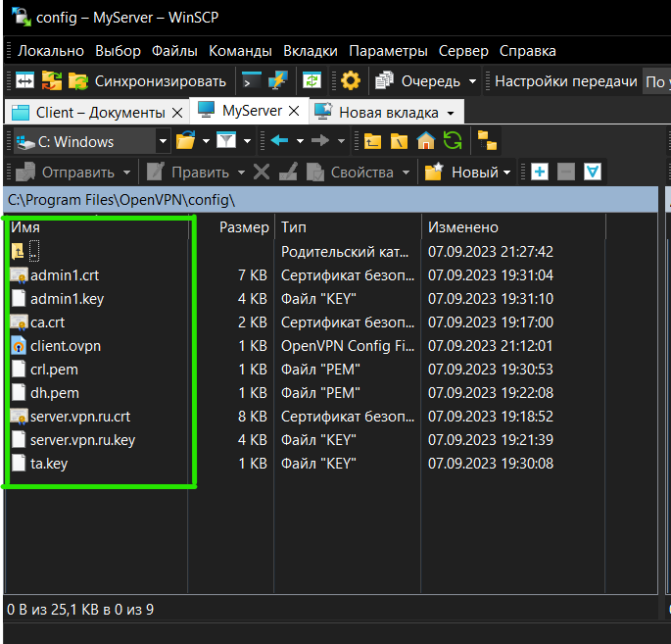Viewport: 671px width, 644px height.
Task: Open the Файлы menu
Action: (174, 51)
